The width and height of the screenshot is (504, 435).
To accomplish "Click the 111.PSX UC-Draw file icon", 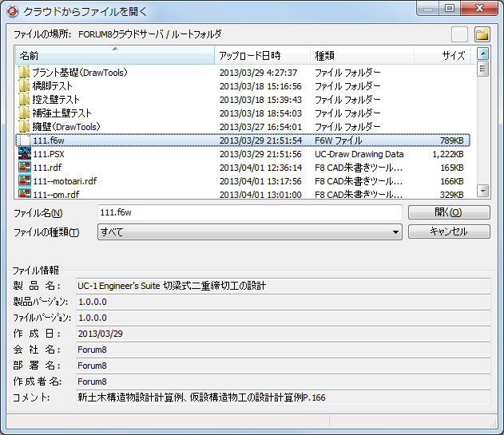I will (25, 153).
